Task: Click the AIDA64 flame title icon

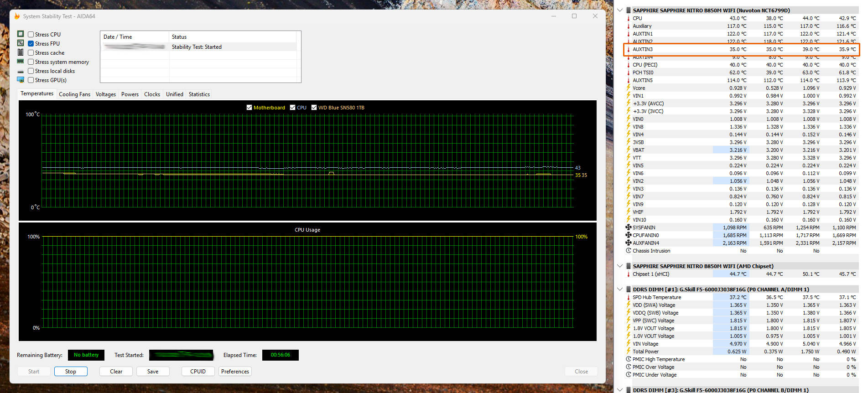Action: pyautogui.click(x=17, y=16)
